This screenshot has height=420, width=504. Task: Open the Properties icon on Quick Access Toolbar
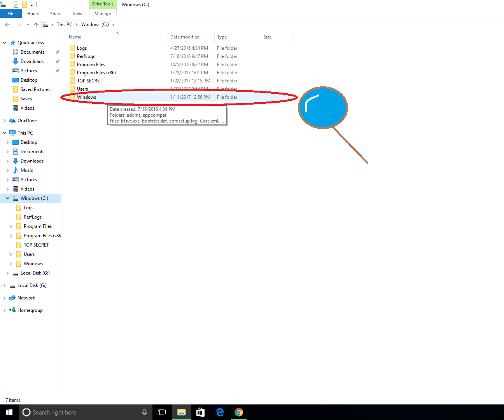pyautogui.click(x=16, y=4)
